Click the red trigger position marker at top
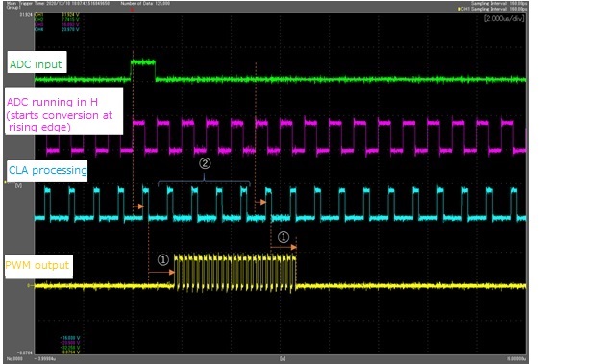This screenshot has width=593, height=364. (132, 10)
